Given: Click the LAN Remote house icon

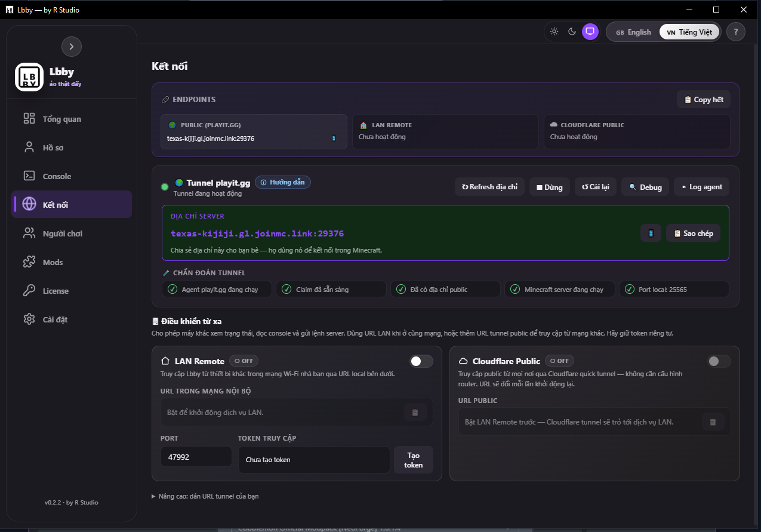Looking at the screenshot, I should coord(165,361).
